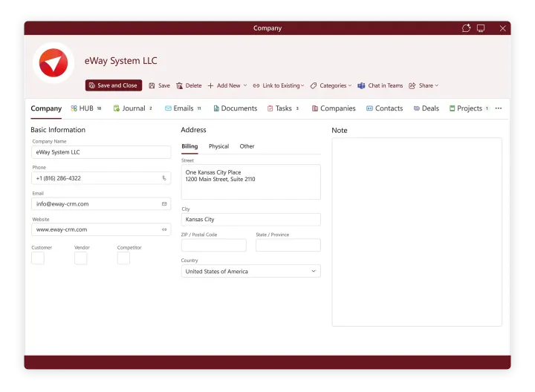Click the Chat in Teams icon

click(x=361, y=85)
